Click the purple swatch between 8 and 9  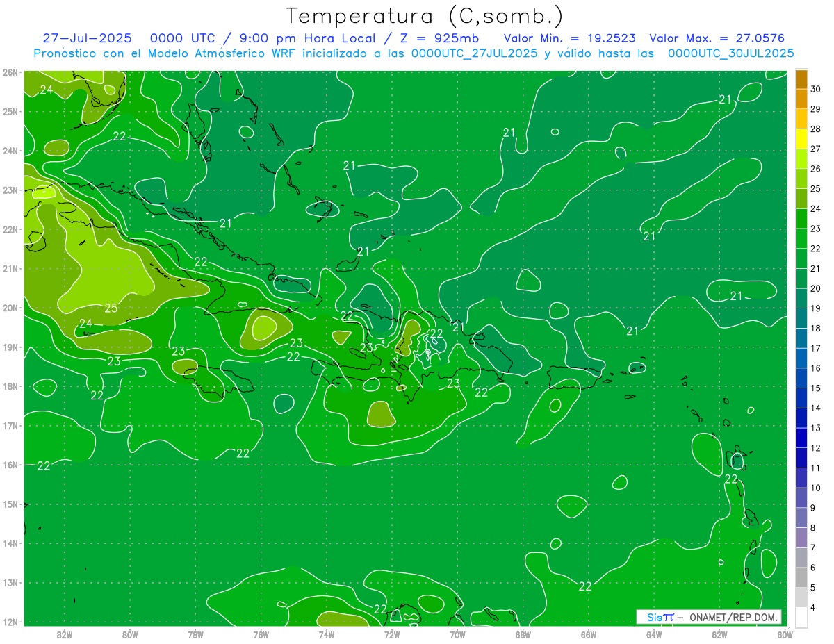click(x=801, y=518)
